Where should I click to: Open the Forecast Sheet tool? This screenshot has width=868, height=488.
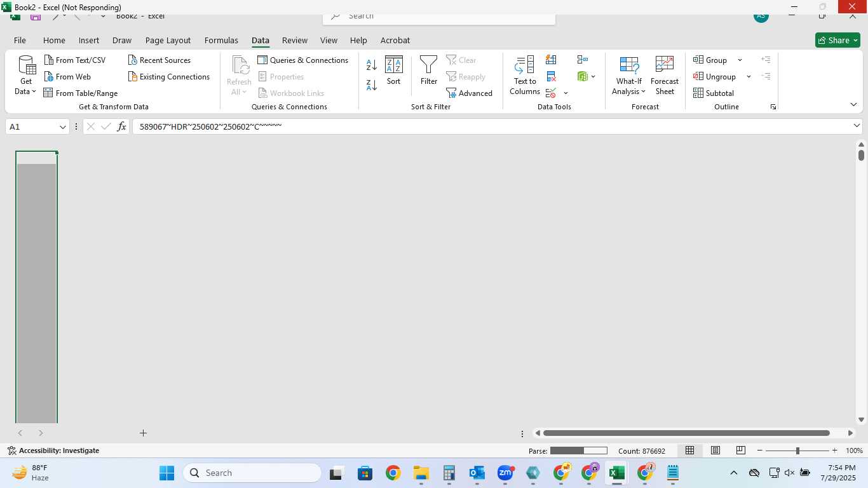[665, 76]
